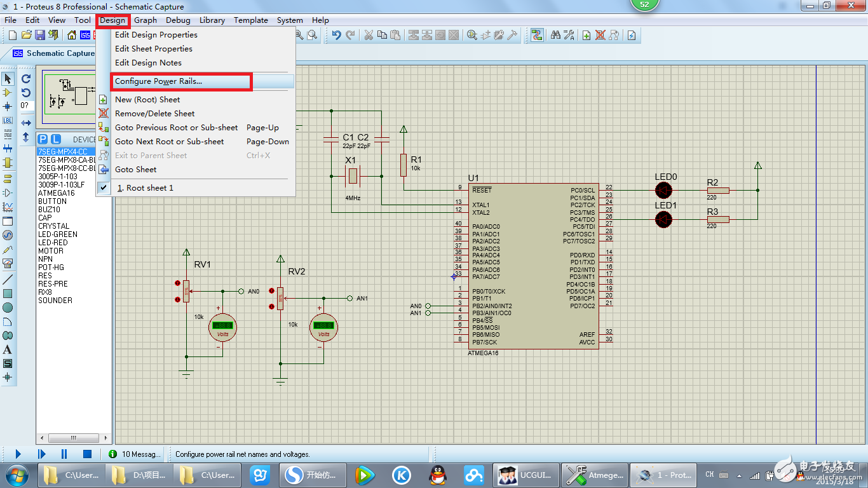Viewport: 868px width, 488px height.
Task: Choose Goto Next Root or Sub-sheet
Action: click(x=195, y=142)
